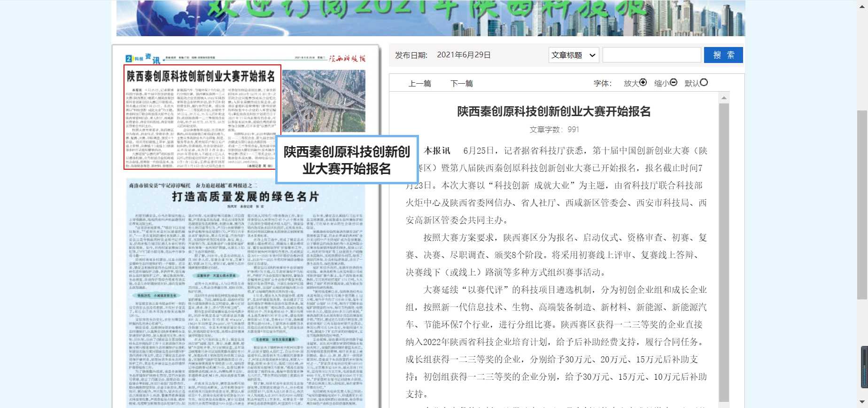Focus the search text input field
Image resolution: width=868 pixels, height=408 pixels.
point(652,55)
